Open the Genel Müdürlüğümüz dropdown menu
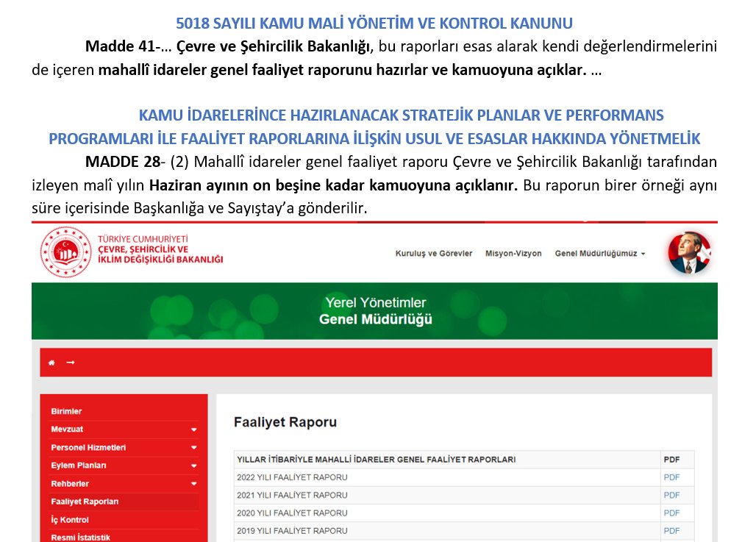The width and height of the screenshot is (756, 542). [599, 253]
